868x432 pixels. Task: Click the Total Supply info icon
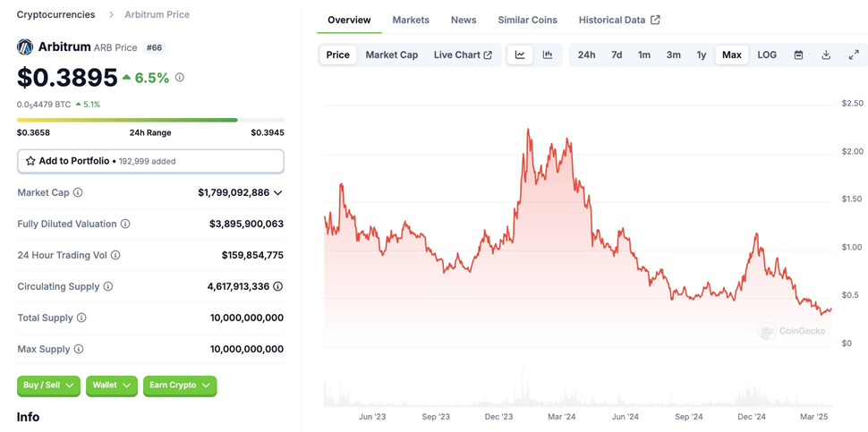81,318
